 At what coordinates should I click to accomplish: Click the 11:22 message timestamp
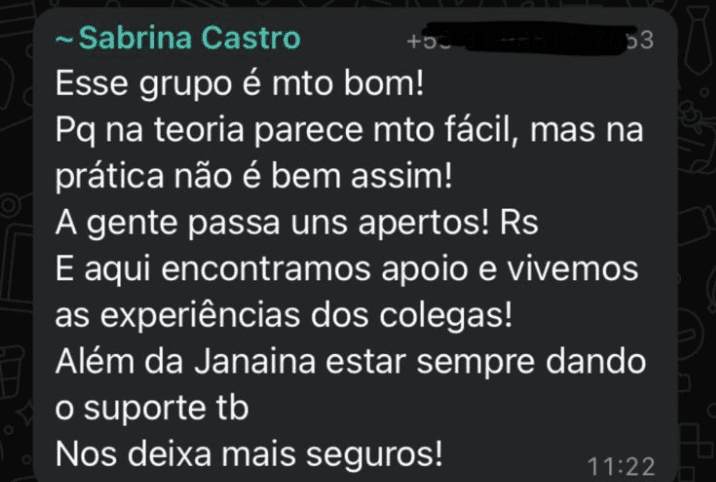click(x=621, y=466)
